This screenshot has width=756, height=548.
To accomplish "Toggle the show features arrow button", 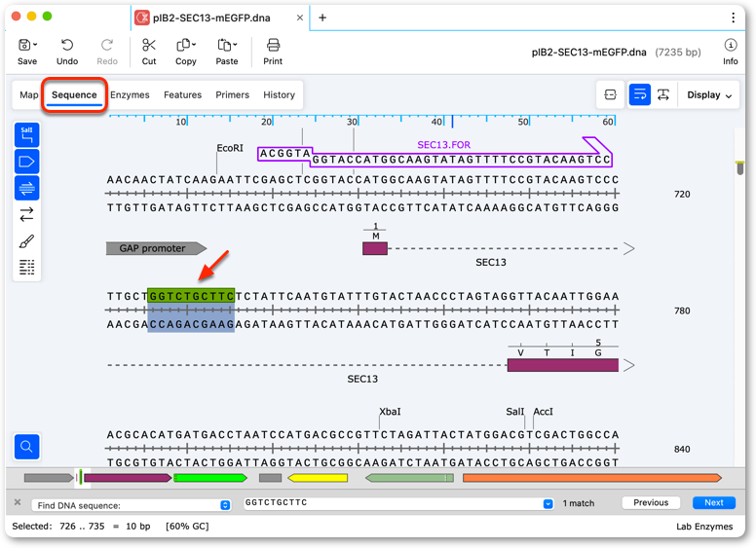I will tap(27, 162).
